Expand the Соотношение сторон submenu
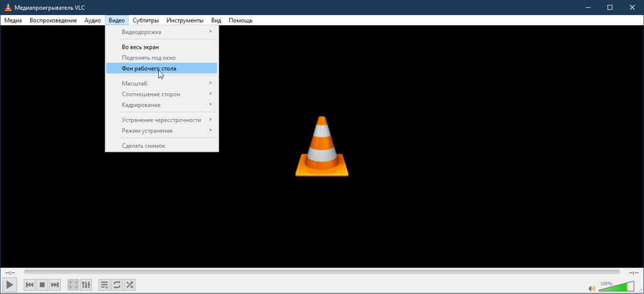 (162, 94)
